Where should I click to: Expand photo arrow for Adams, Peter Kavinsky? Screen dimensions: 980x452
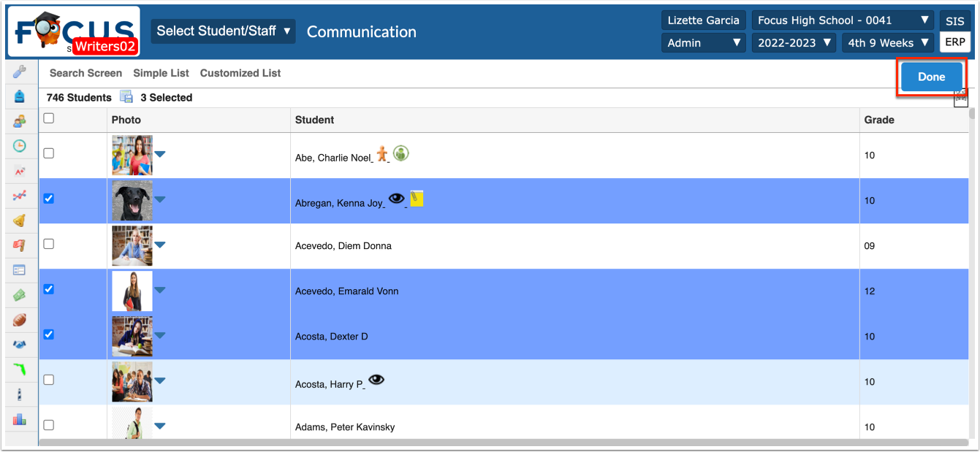point(160,426)
